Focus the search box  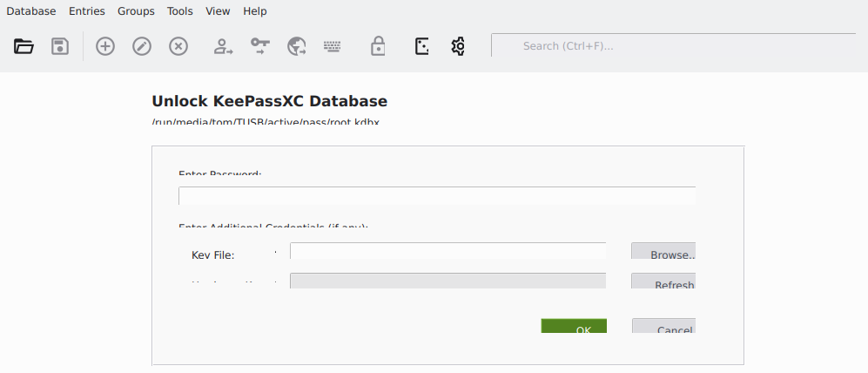674,45
